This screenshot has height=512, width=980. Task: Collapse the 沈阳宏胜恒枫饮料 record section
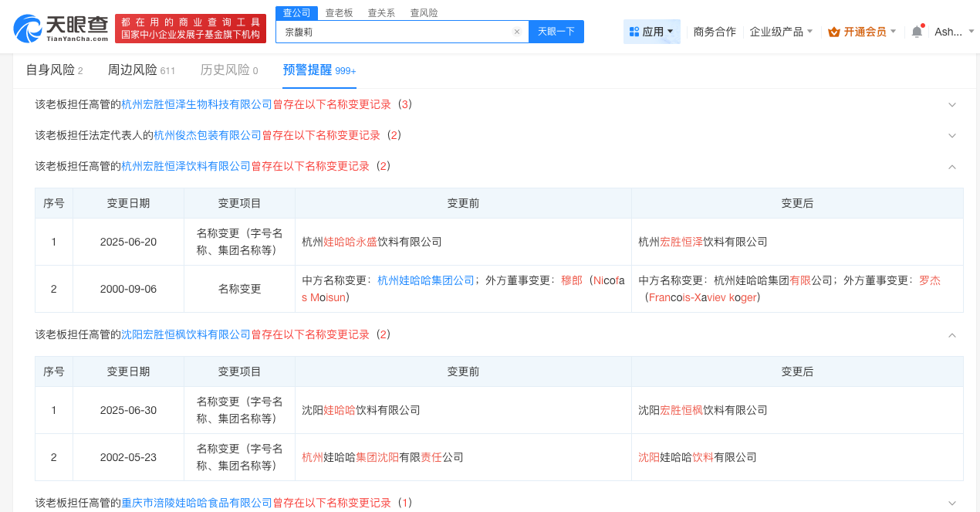click(951, 334)
